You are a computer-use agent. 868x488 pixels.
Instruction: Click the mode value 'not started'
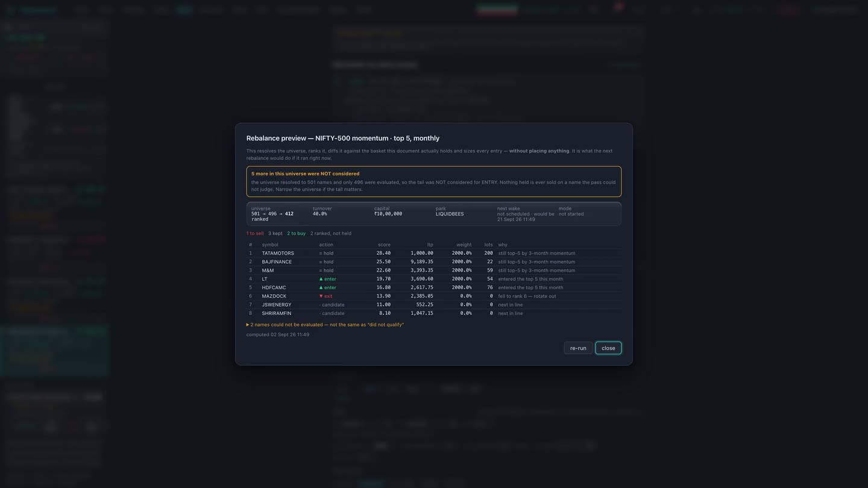click(x=571, y=214)
